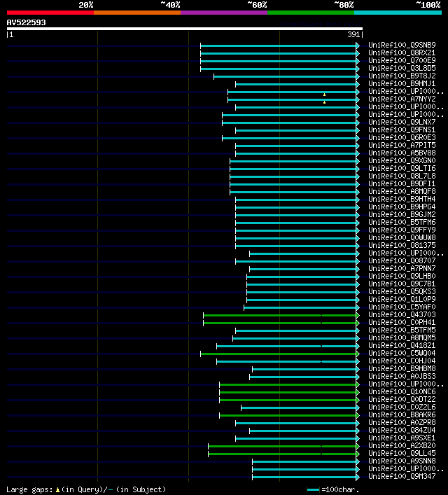The image size is (448, 495).
Task: Click label UniRef100_Q9LTI6
Action: [x=402, y=168]
